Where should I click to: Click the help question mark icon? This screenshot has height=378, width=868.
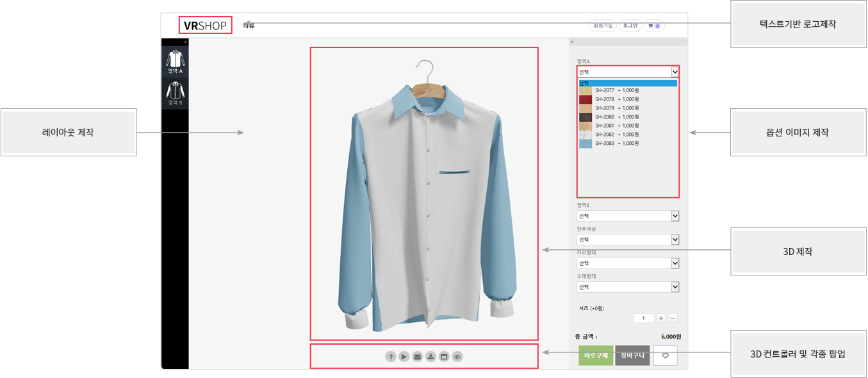pos(390,357)
